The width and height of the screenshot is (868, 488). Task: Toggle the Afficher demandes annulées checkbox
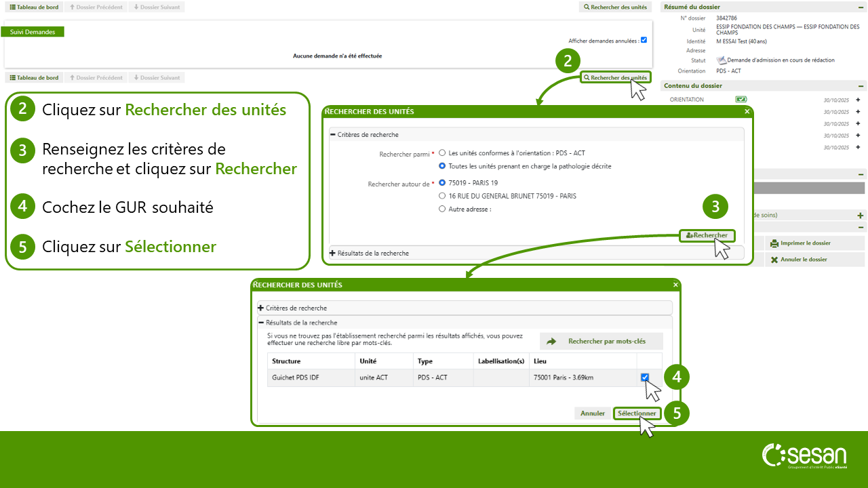644,40
